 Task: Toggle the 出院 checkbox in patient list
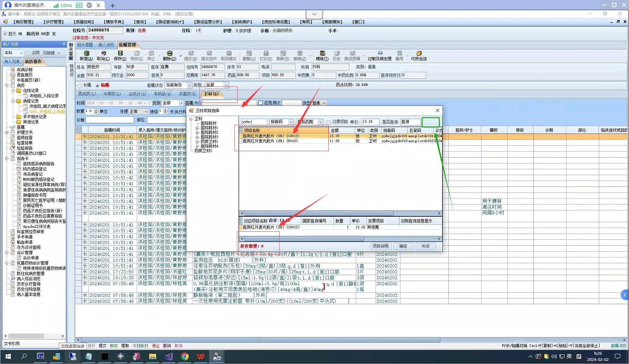point(28,53)
